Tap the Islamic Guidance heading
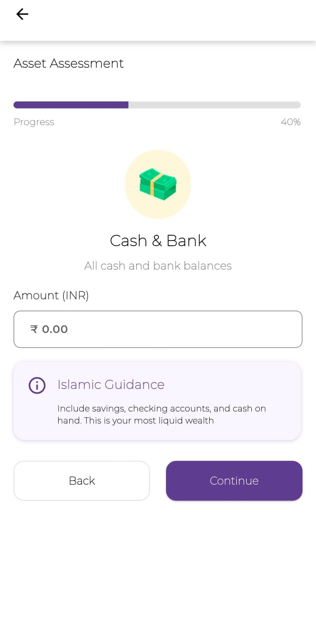This screenshot has height=644, width=316. tap(111, 385)
